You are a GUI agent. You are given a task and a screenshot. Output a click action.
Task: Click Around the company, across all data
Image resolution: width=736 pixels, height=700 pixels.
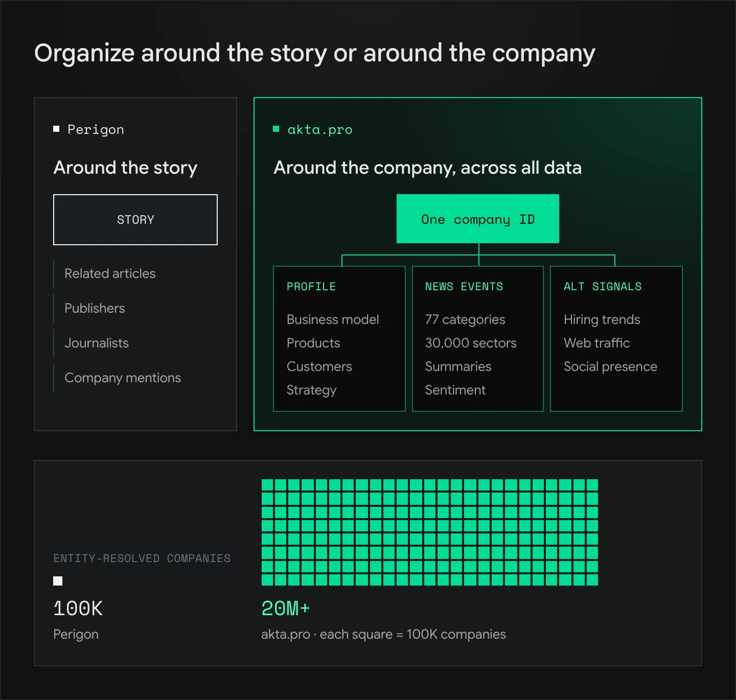[427, 168]
